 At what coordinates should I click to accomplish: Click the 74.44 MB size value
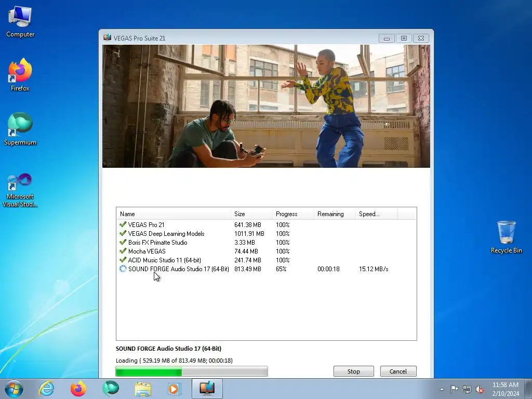[246, 251]
